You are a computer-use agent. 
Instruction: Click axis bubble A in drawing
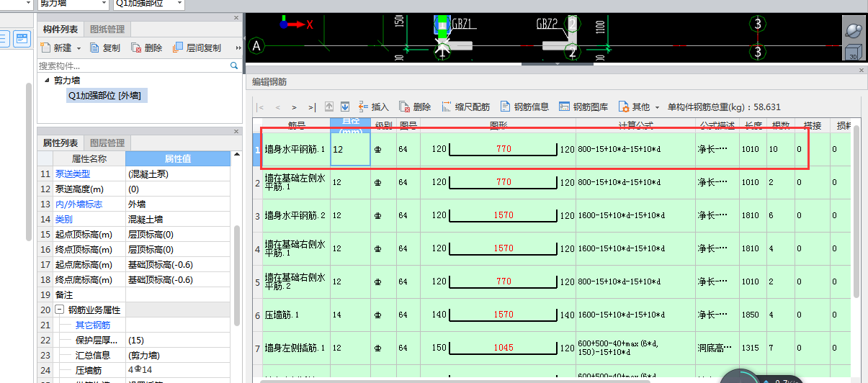point(256,48)
